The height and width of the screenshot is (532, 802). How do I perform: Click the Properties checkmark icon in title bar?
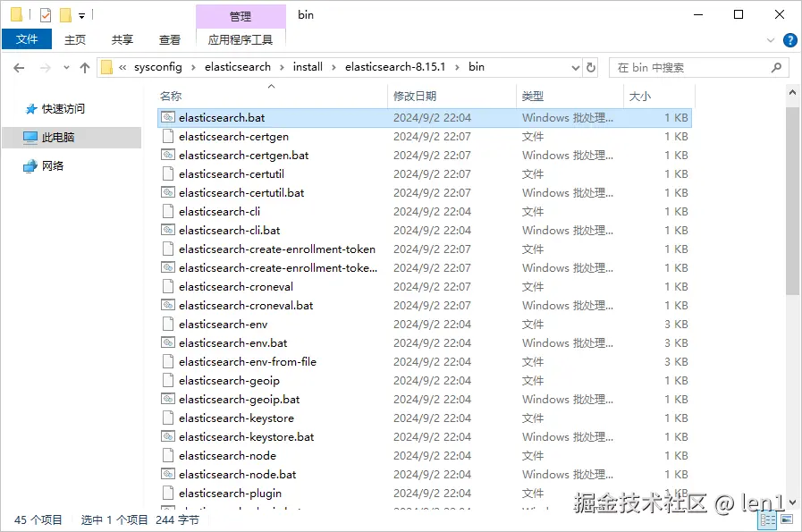coord(46,15)
